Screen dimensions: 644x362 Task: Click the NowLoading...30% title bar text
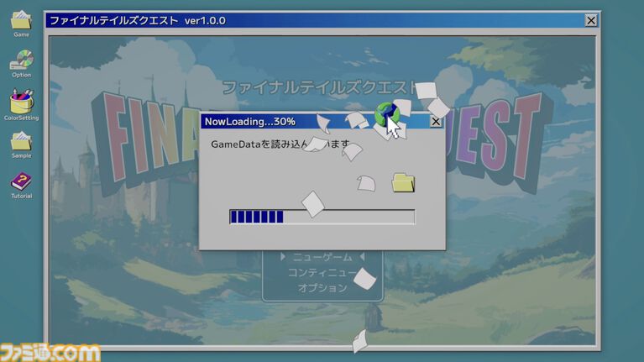click(249, 122)
